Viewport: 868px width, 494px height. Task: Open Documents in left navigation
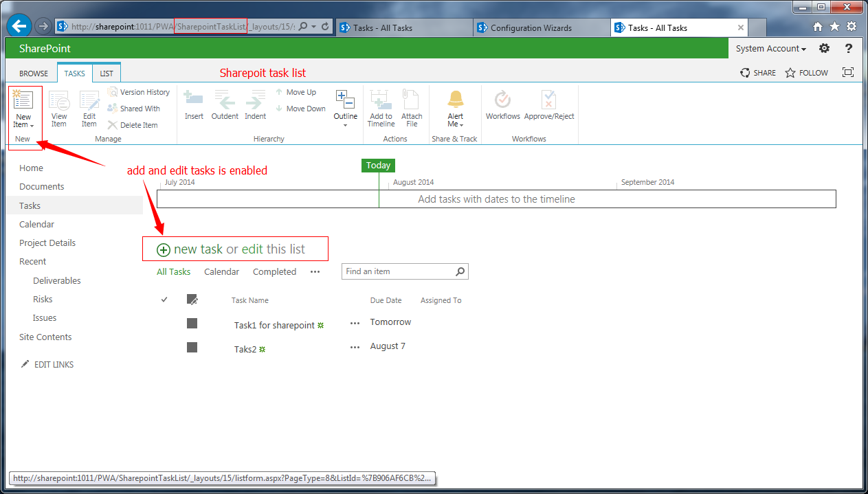tap(42, 186)
